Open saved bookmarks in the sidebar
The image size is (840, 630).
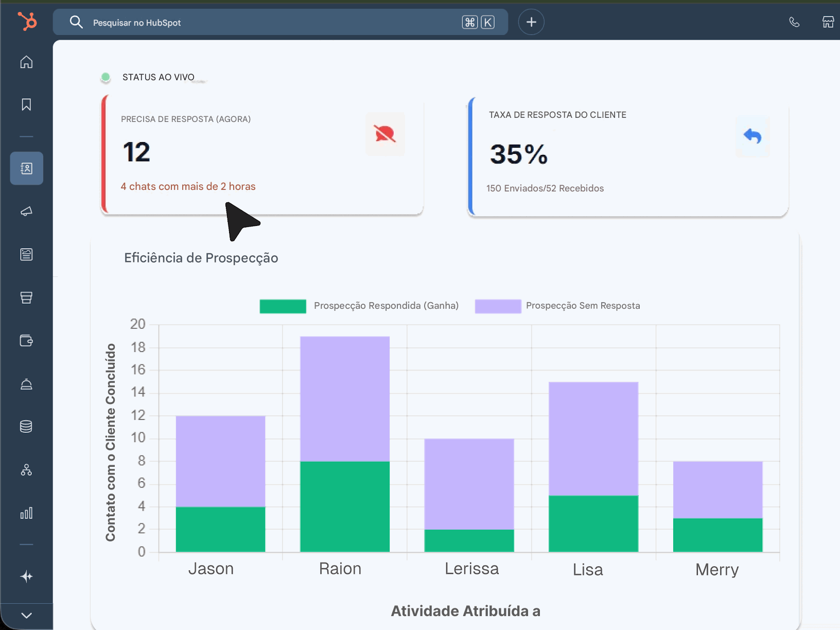[x=26, y=104]
